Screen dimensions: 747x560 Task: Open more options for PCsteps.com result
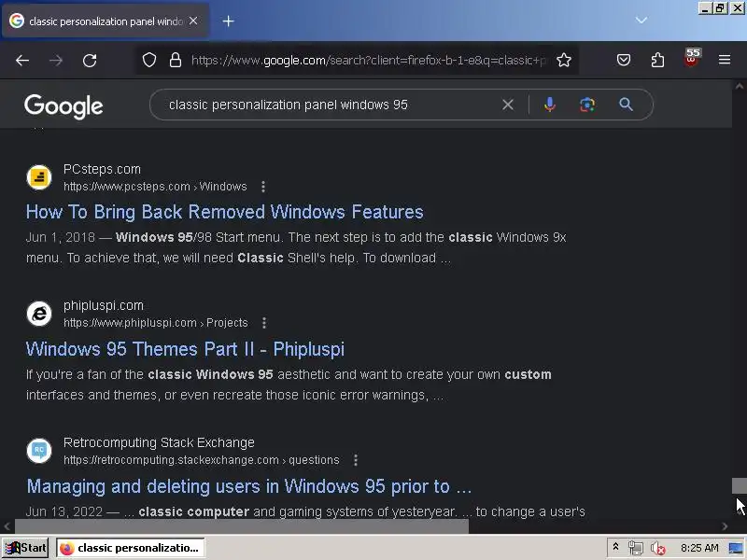tap(263, 187)
